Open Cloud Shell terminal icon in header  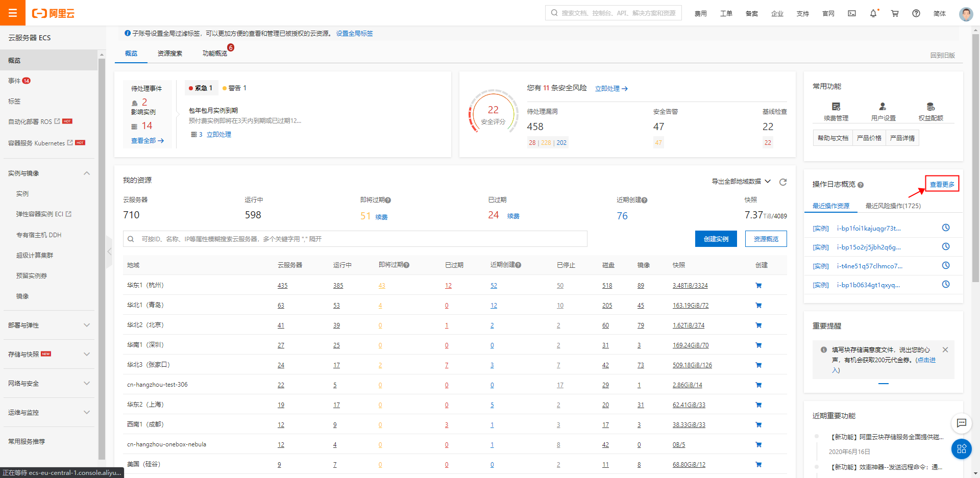coord(852,13)
